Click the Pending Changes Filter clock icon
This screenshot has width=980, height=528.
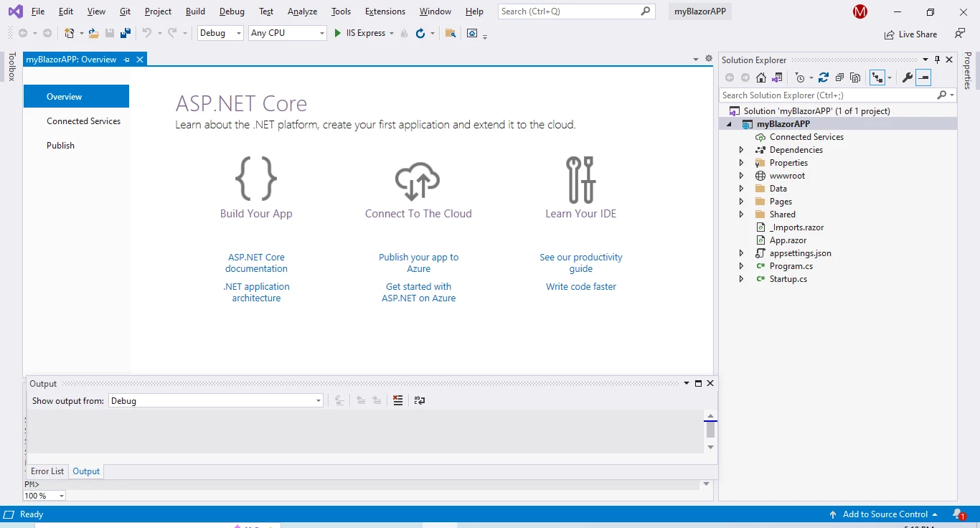[800, 77]
